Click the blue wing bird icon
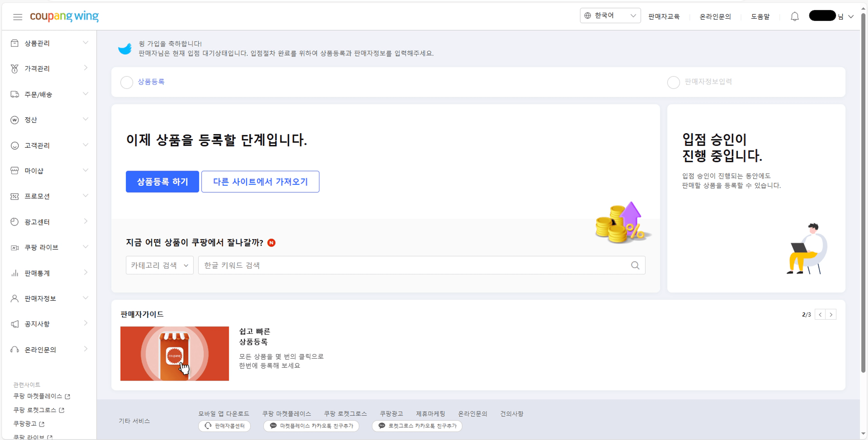The image size is (868, 440). [x=125, y=49]
